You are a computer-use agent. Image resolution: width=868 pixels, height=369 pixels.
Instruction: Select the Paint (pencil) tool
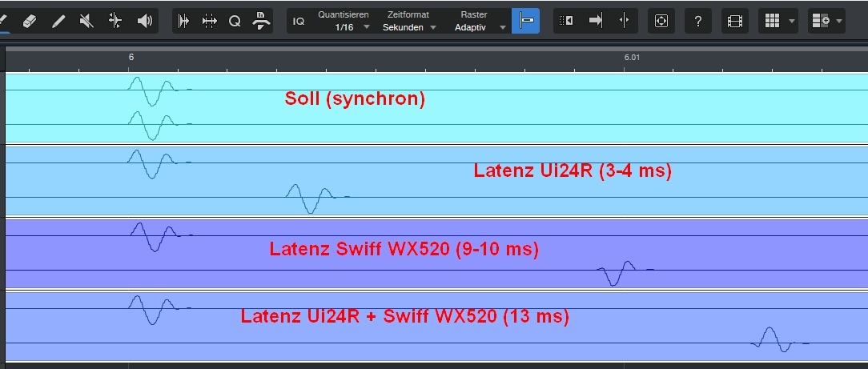[58, 22]
